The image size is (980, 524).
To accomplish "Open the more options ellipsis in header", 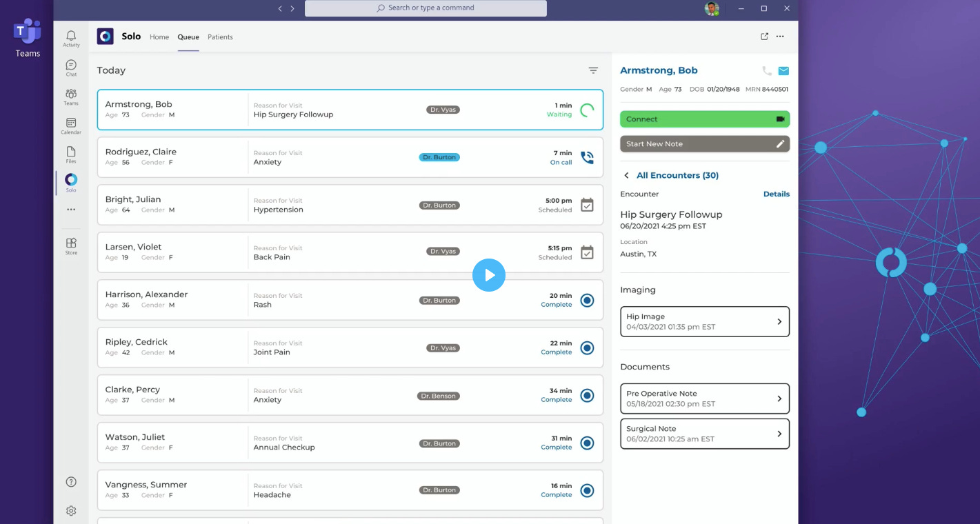I will click(780, 37).
